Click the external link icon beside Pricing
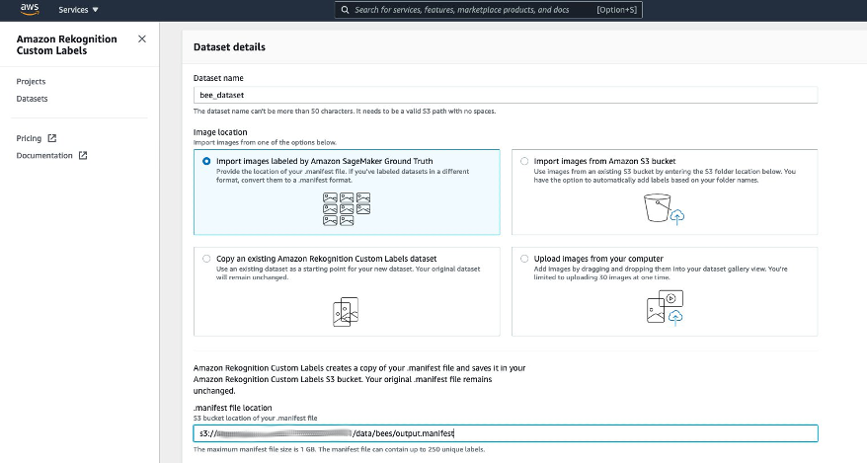Viewport: 868px width, 464px height. [52, 138]
